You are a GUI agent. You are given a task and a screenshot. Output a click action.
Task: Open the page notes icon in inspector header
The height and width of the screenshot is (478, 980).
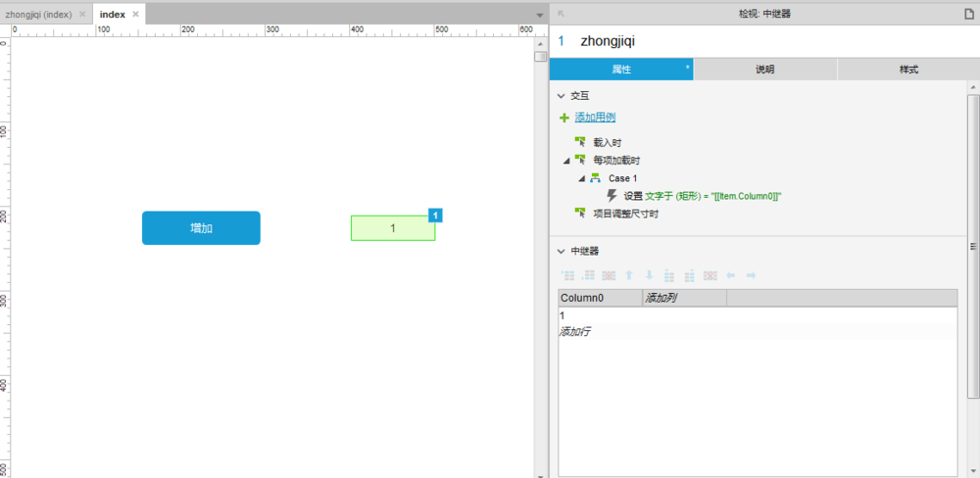pos(969,13)
